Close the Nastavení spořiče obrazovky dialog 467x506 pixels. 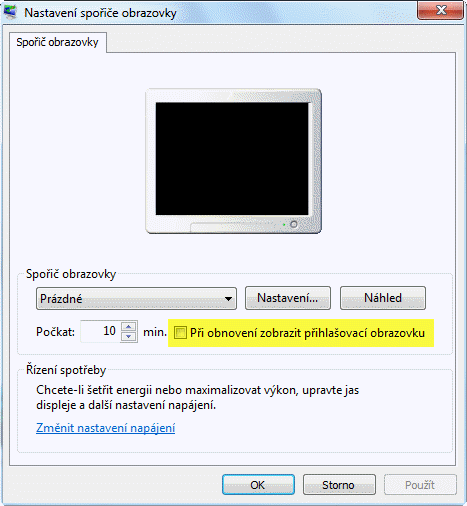(440, 10)
